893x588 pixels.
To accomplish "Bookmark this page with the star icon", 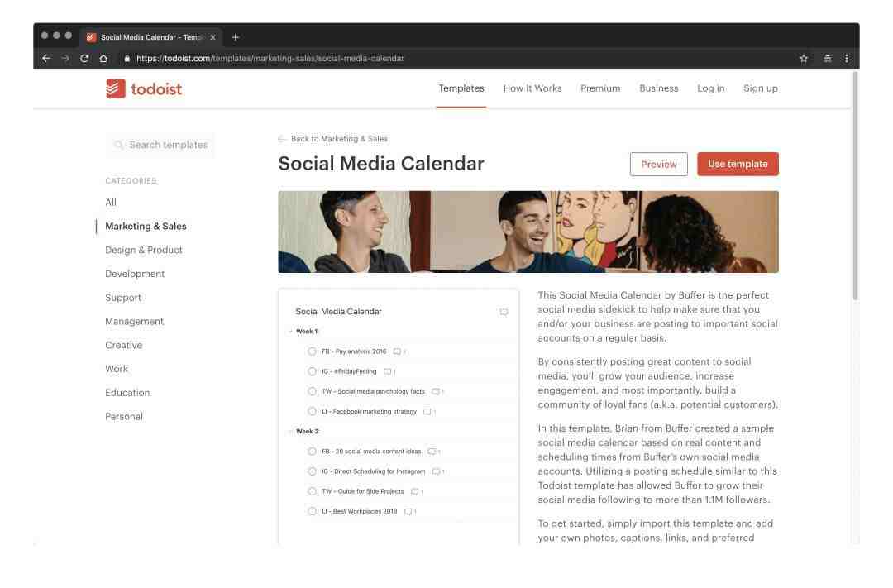I will point(804,58).
